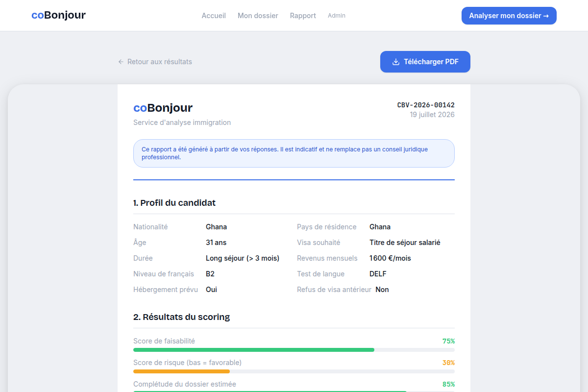Click the 75% feasibility score

tap(448, 341)
